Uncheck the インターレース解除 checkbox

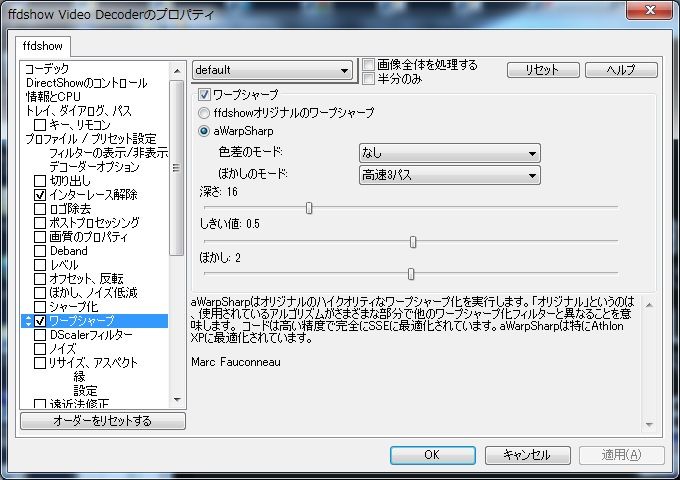point(40,195)
